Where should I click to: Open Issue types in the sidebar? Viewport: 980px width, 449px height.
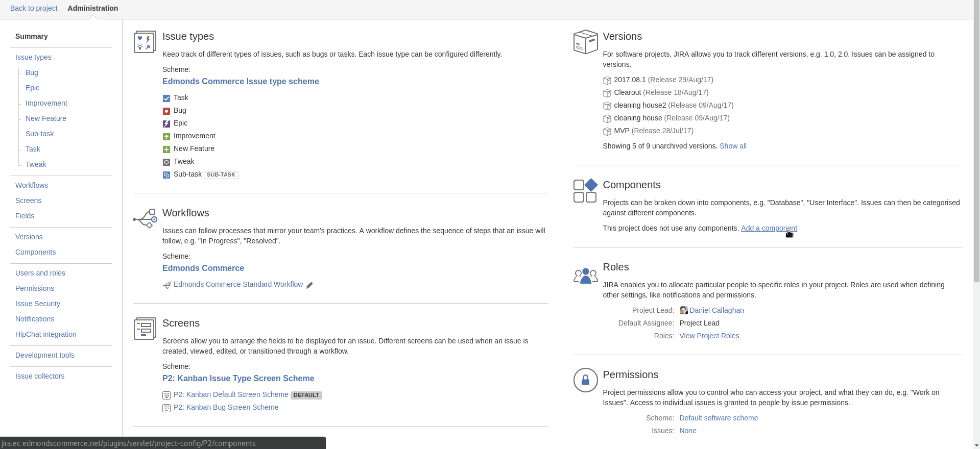[x=33, y=57]
